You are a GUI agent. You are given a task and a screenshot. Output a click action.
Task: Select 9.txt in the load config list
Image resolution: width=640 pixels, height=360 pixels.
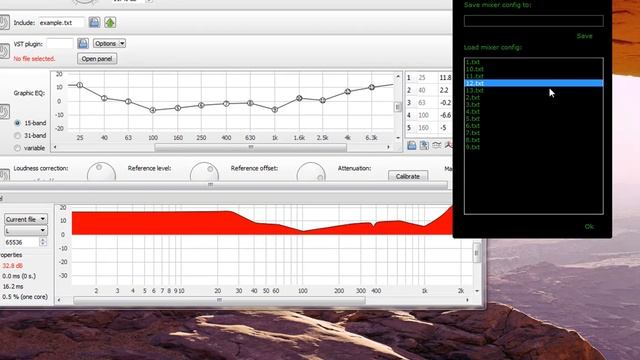pyautogui.click(x=533, y=147)
